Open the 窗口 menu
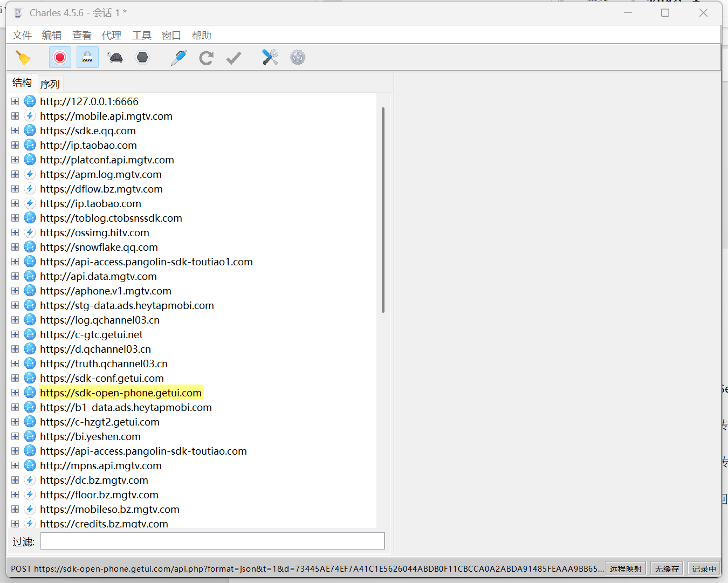The height and width of the screenshot is (583, 728). tap(171, 35)
